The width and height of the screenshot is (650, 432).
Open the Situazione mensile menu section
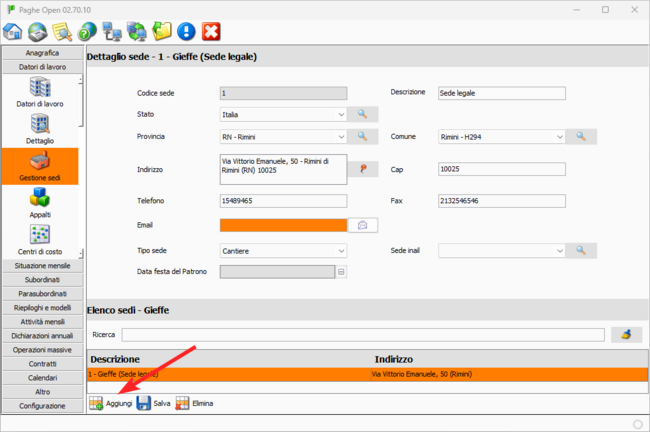[x=41, y=266]
